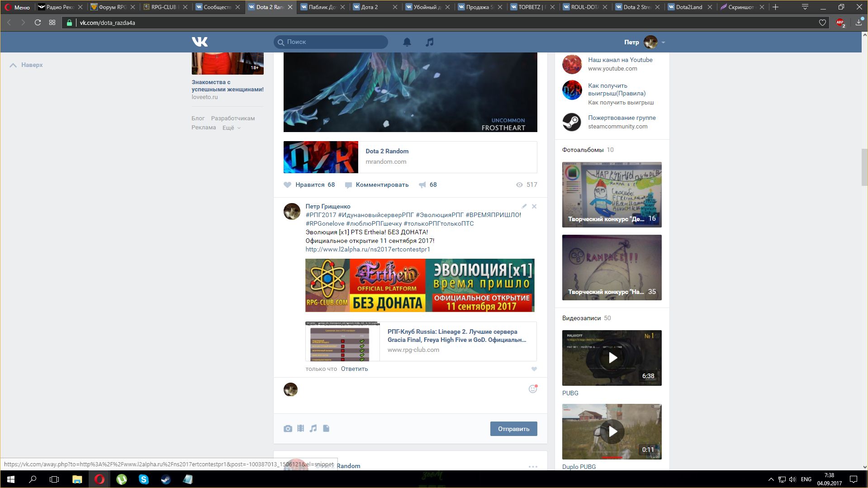Open the emoji smiley picker
The width and height of the screenshot is (868, 488).
(533, 389)
